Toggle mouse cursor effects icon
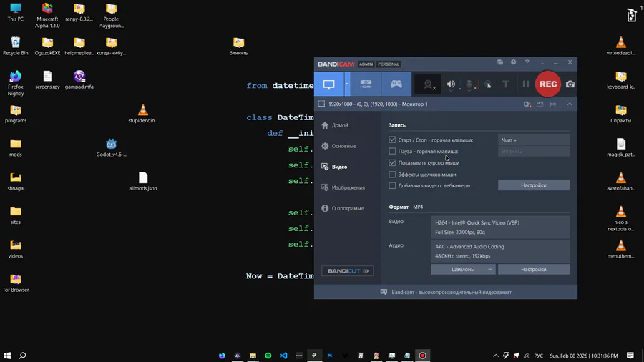This screenshot has width=644, height=362. (x=488, y=84)
